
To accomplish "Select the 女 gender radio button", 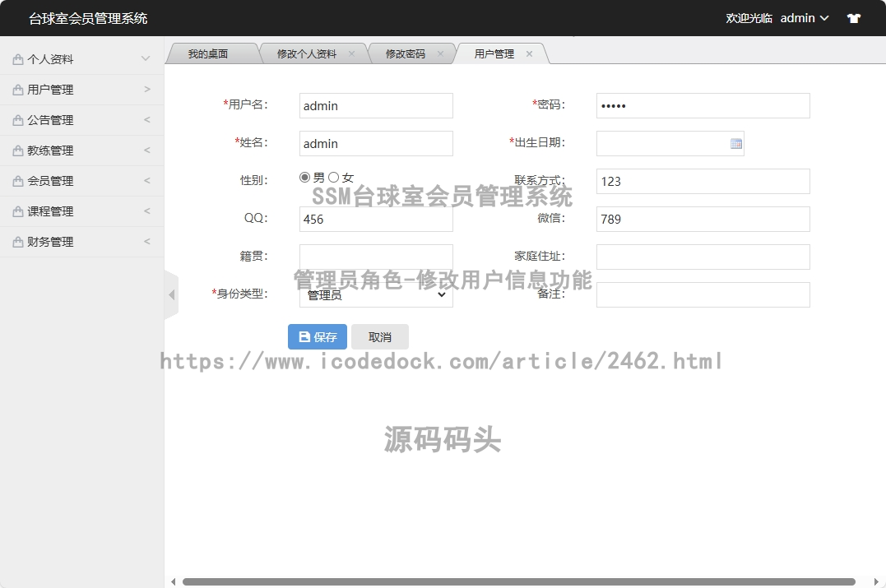I will pos(333,178).
